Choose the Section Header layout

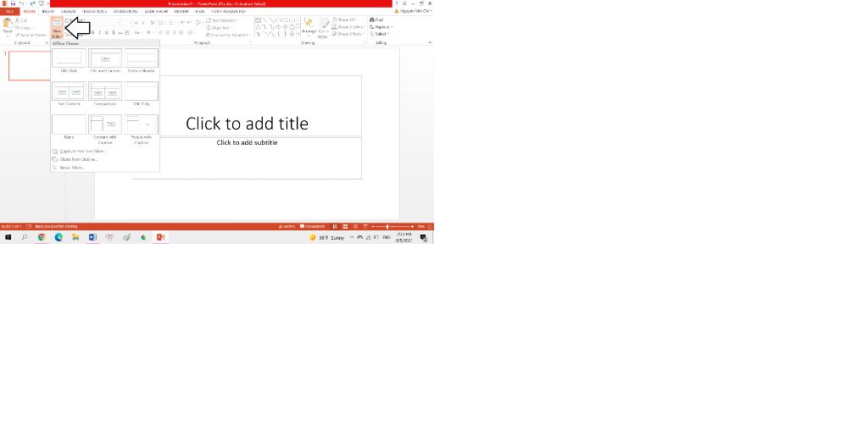click(142, 61)
